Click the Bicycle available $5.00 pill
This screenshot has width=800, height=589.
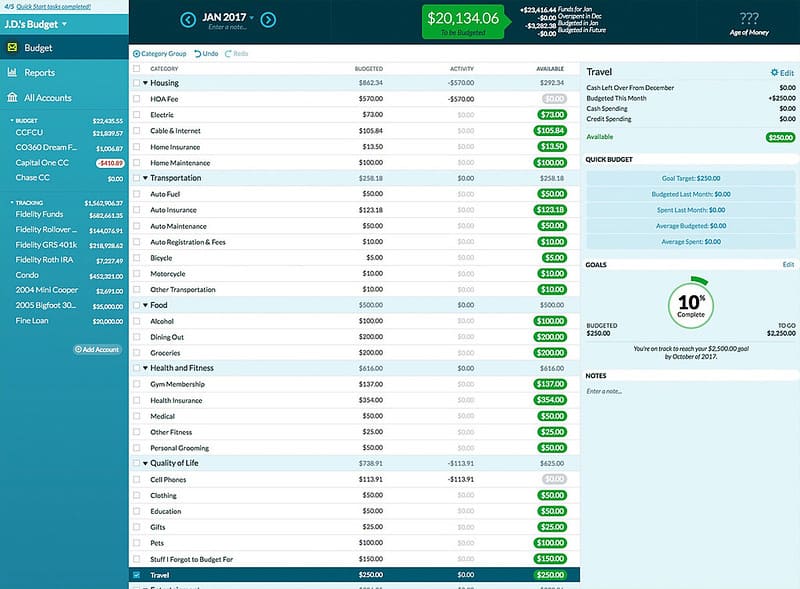click(554, 258)
